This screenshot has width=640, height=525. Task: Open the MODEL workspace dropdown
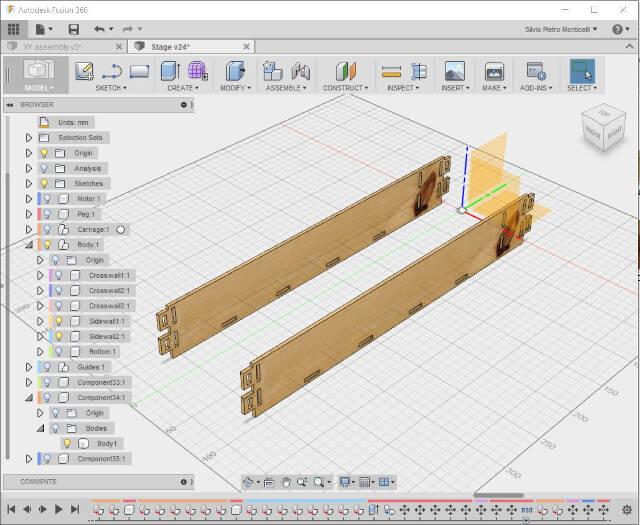click(39, 88)
